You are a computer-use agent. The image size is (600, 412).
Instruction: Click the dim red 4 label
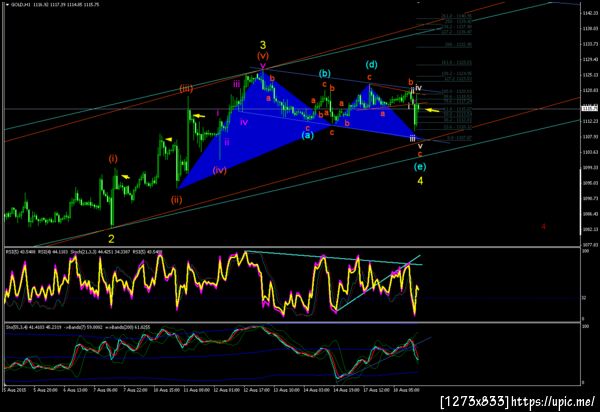543,226
